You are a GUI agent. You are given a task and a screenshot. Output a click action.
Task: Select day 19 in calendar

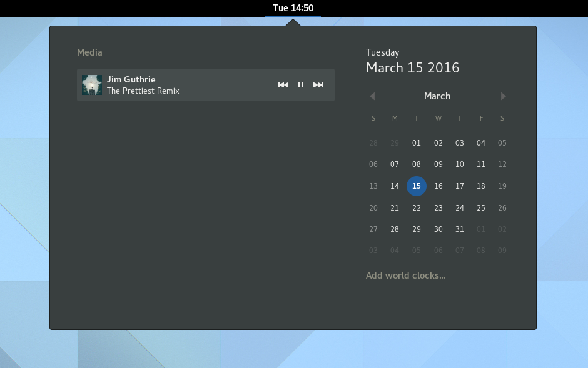(502, 186)
